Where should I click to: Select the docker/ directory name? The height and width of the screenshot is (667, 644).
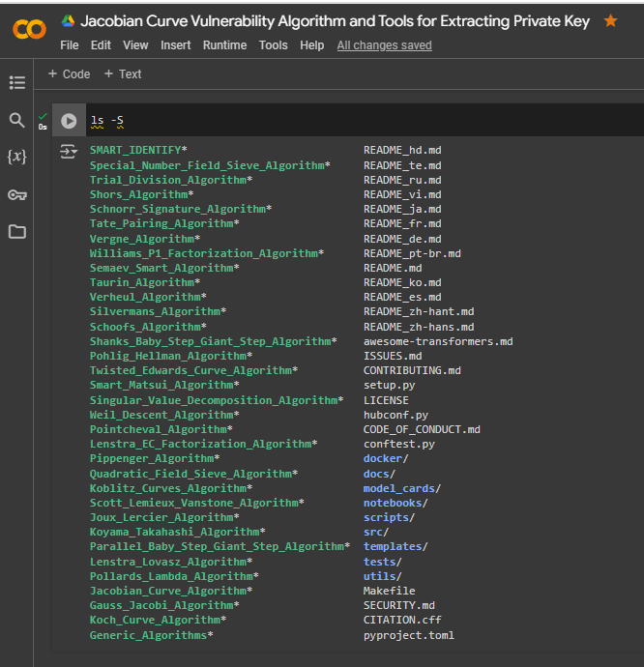(x=386, y=458)
